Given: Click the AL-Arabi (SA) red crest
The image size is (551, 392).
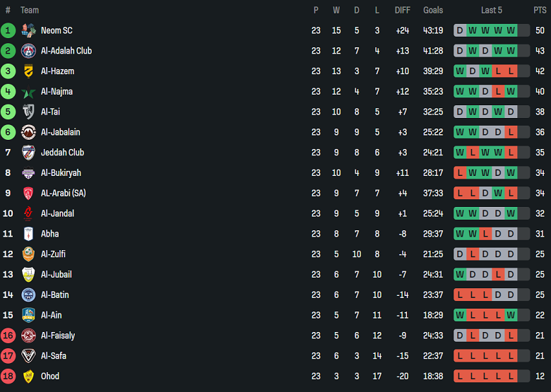Looking at the screenshot, I should pos(28,193).
